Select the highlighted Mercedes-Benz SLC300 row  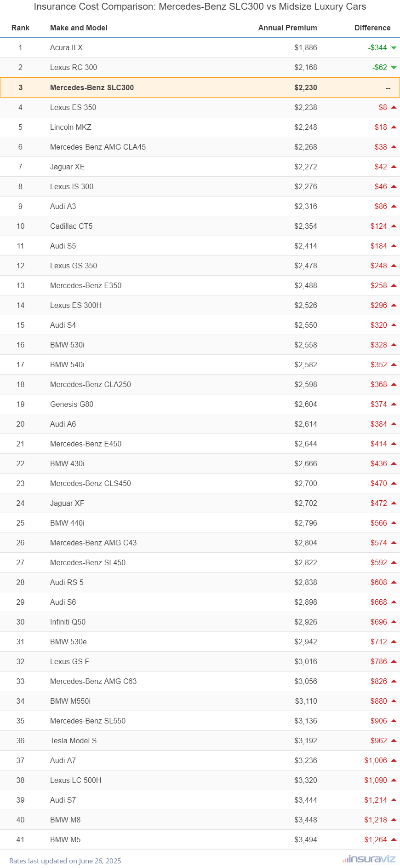click(200, 87)
